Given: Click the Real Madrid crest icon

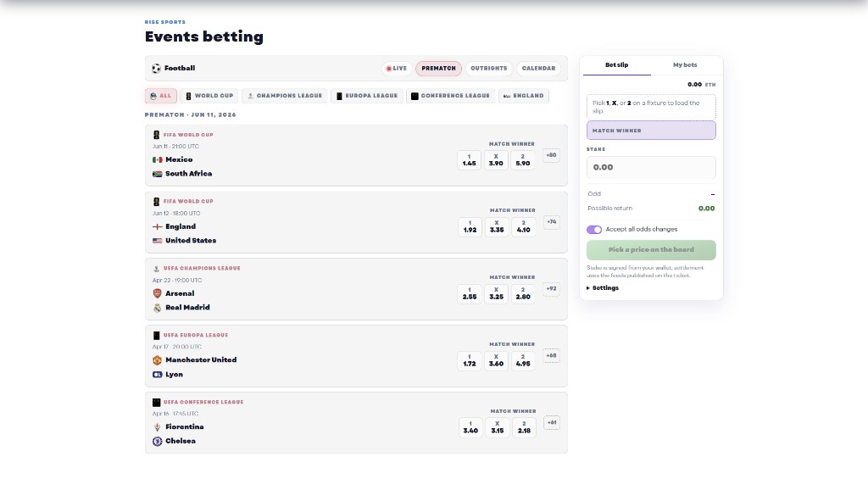Looking at the screenshot, I should click(157, 308).
